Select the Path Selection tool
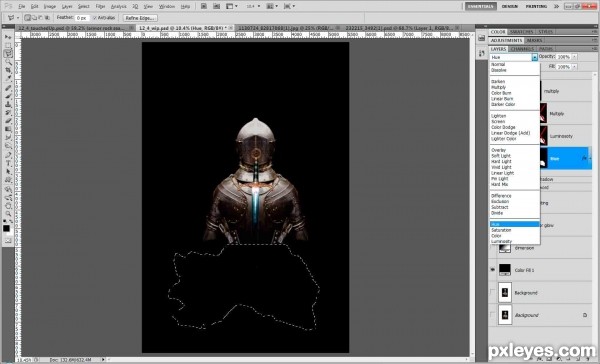The width and height of the screenshot is (600, 364). pos(8,172)
